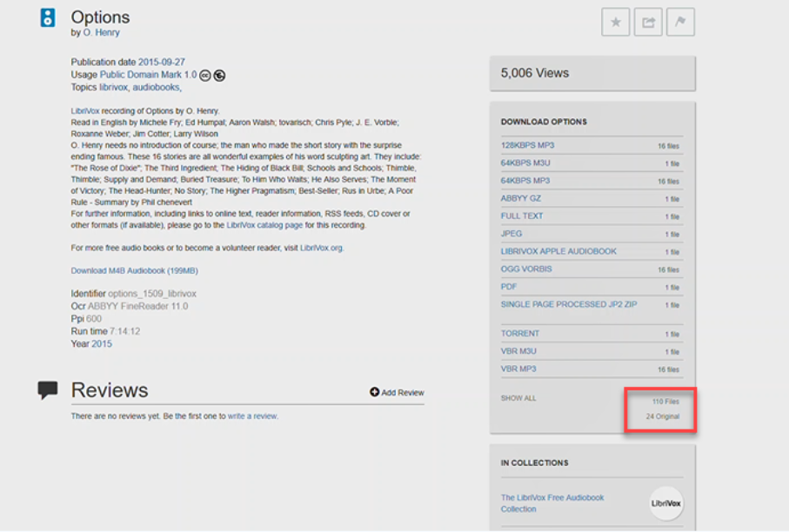Open Public Domain Mark 1.0 link
This screenshot has width=789, height=532.
click(149, 75)
